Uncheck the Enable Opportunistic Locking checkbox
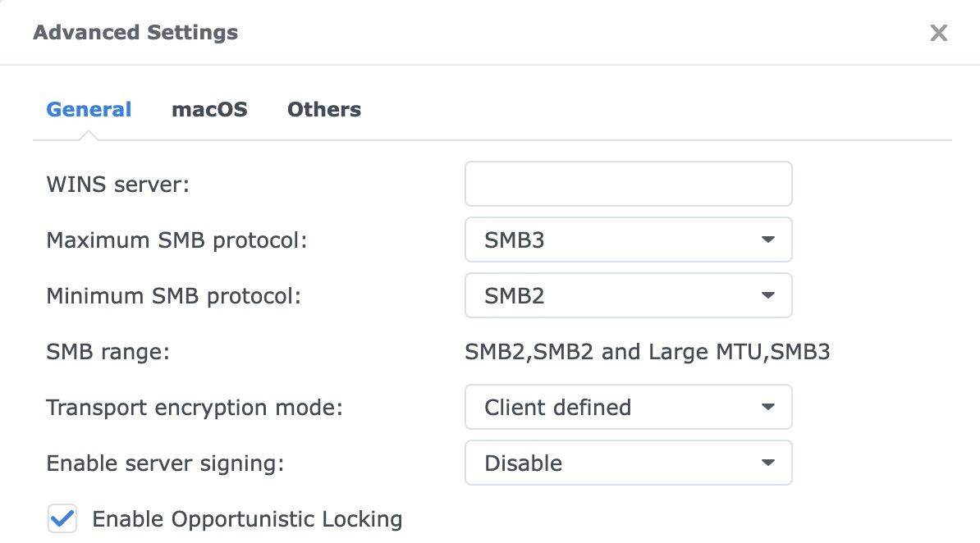The image size is (980, 543). [x=62, y=519]
